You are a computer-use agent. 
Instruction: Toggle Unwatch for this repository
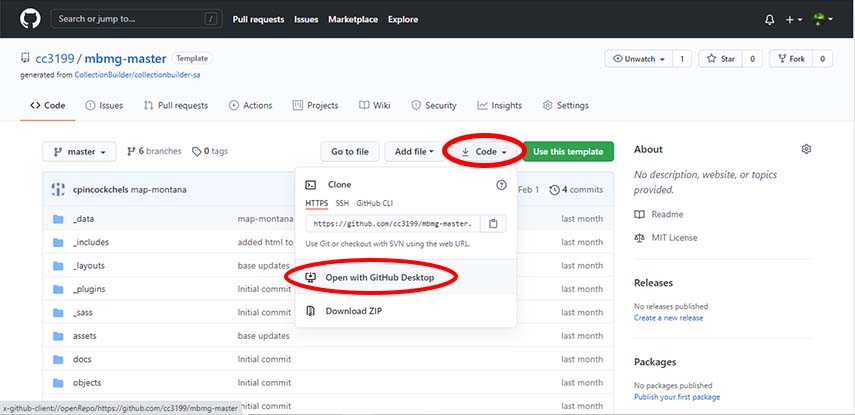point(637,59)
